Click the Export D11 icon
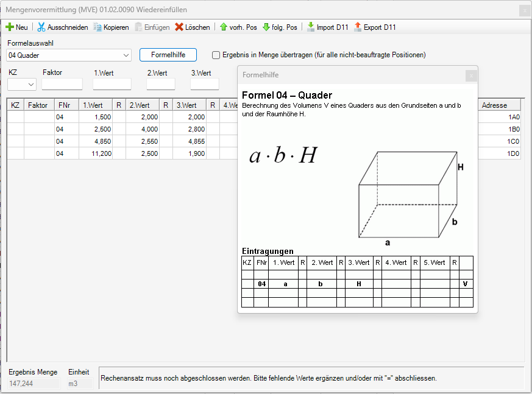 click(358, 27)
